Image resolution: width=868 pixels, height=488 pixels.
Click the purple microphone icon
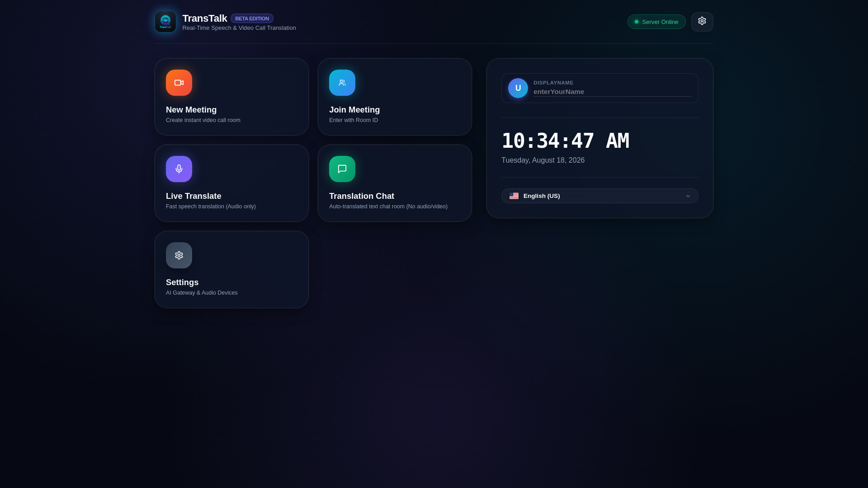point(179,169)
